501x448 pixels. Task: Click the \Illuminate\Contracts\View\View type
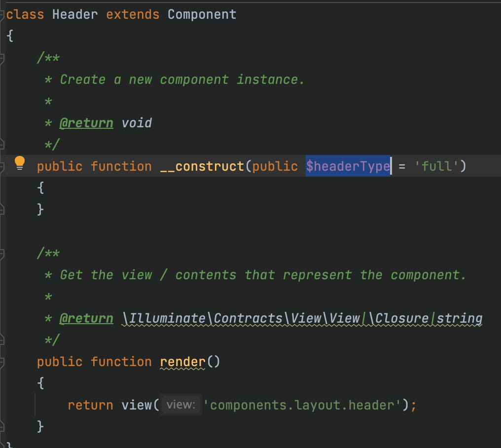tap(241, 319)
